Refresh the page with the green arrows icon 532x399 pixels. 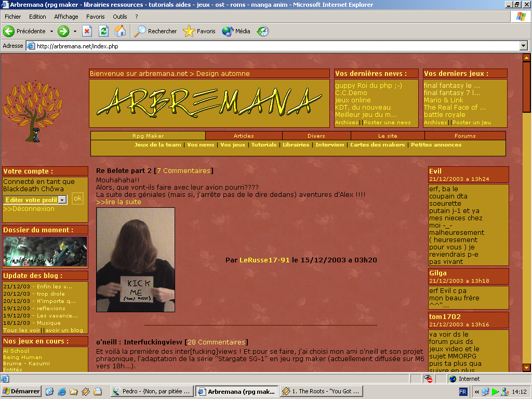point(103,31)
